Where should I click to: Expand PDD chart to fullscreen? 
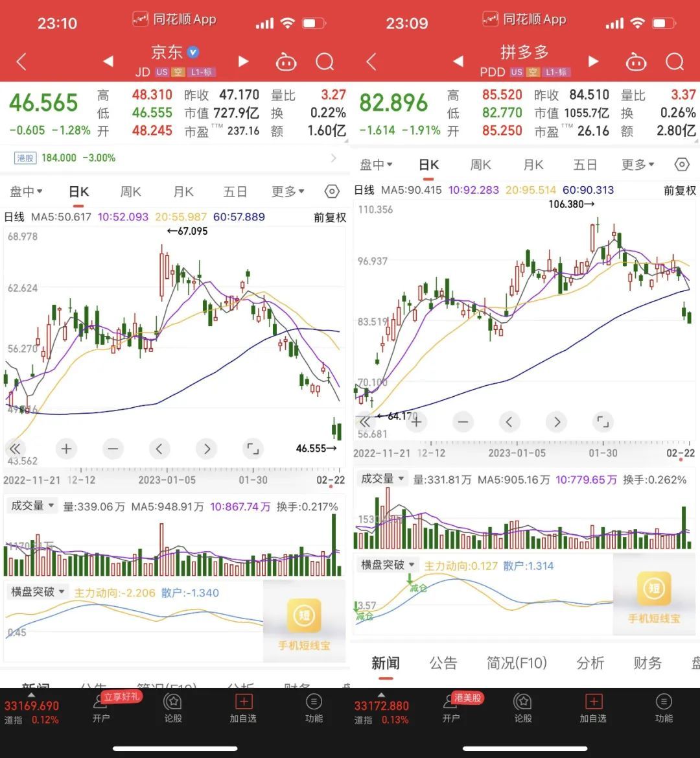tap(603, 422)
